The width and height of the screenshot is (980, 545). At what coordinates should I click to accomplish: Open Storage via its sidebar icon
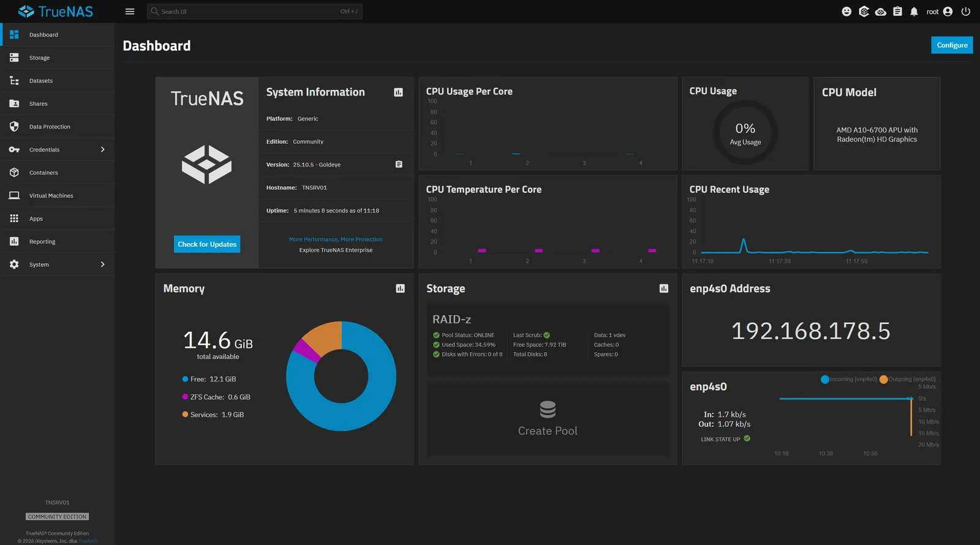click(14, 58)
